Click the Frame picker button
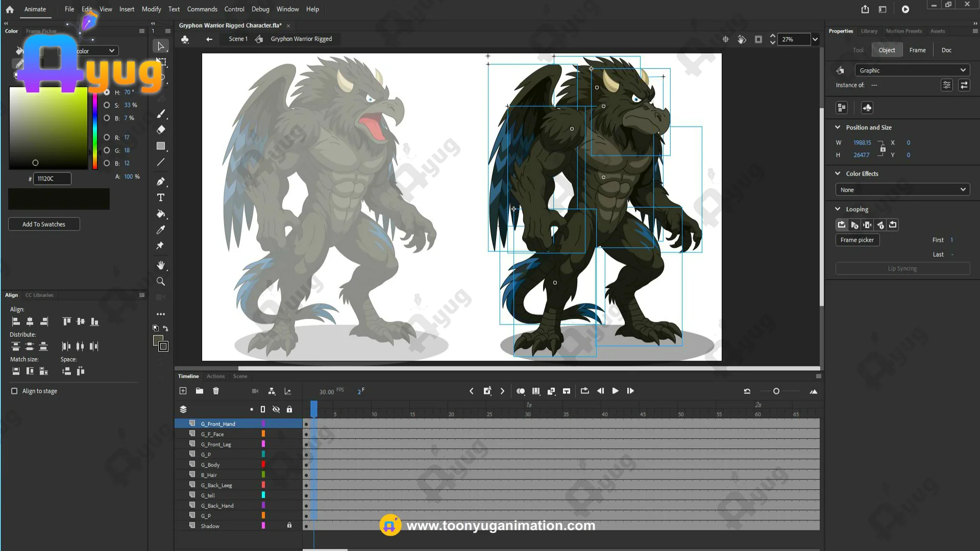The width and height of the screenshot is (980, 551). click(857, 240)
